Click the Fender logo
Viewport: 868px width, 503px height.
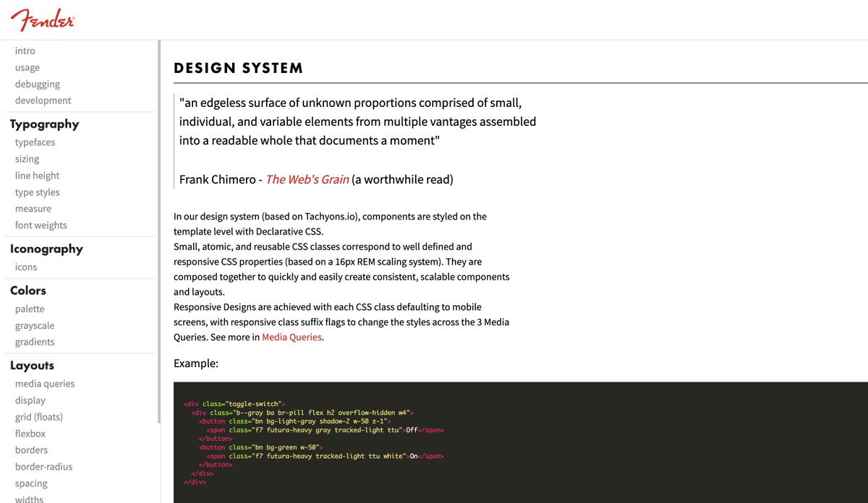tap(43, 20)
